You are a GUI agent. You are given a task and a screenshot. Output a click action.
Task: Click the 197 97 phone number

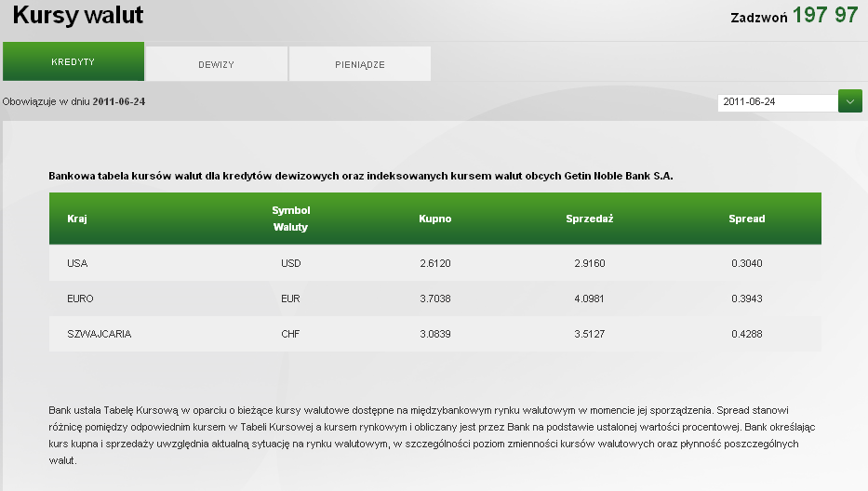(x=825, y=15)
